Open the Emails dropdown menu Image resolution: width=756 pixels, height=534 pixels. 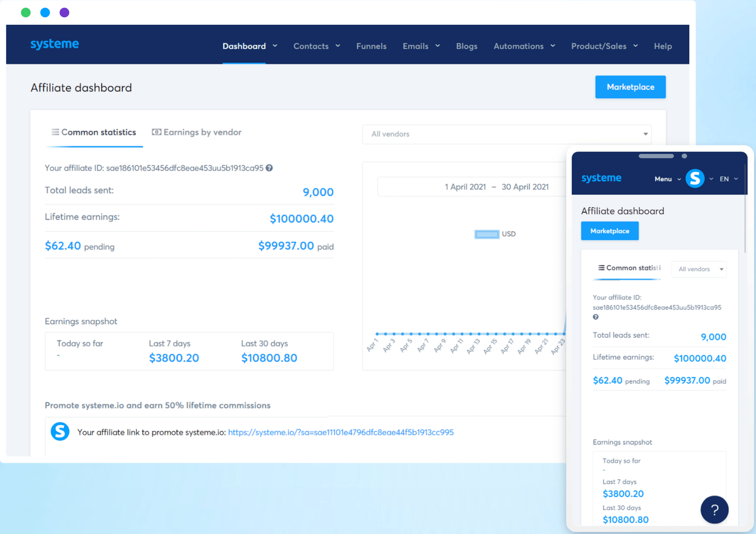pyautogui.click(x=421, y=46)
